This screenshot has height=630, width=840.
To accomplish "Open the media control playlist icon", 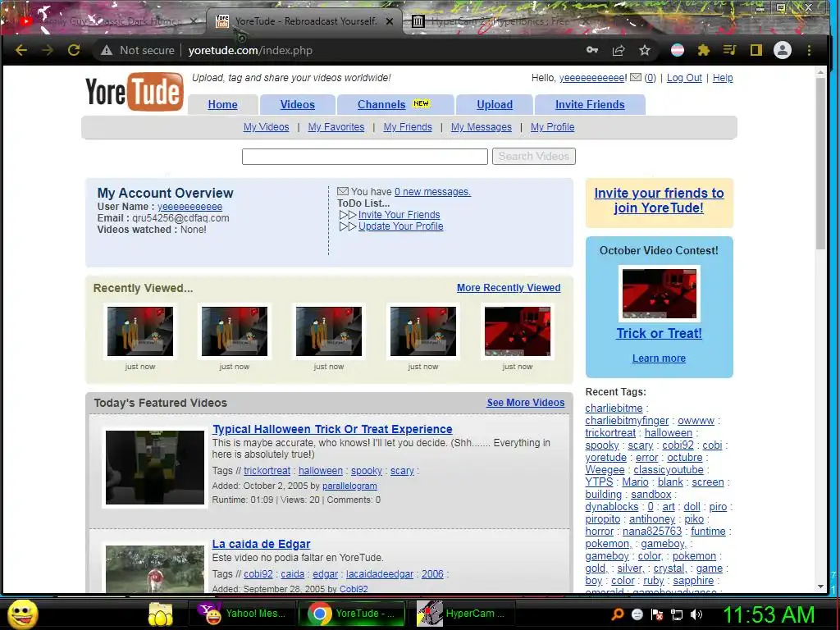I will [x=729, y=50].
